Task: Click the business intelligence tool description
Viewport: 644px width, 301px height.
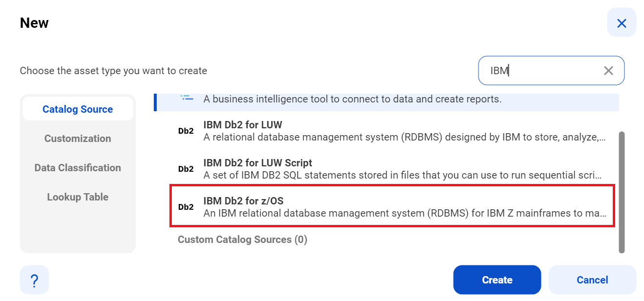Action: (353, 99)
